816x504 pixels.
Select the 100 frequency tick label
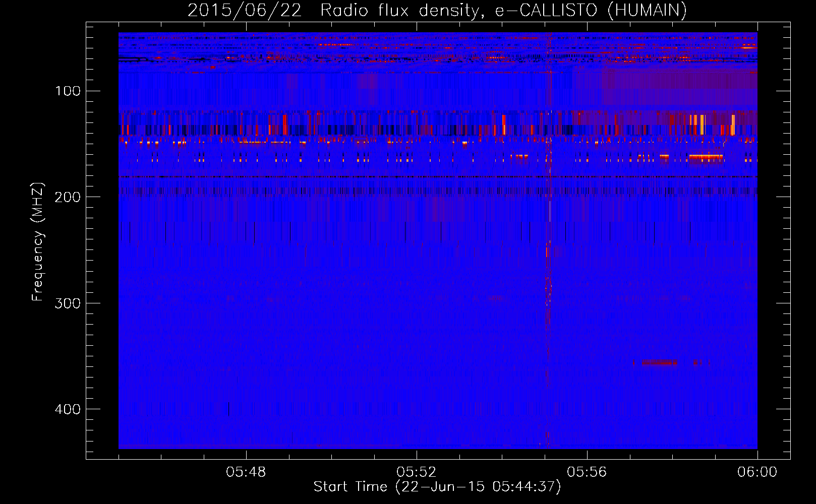68,91
